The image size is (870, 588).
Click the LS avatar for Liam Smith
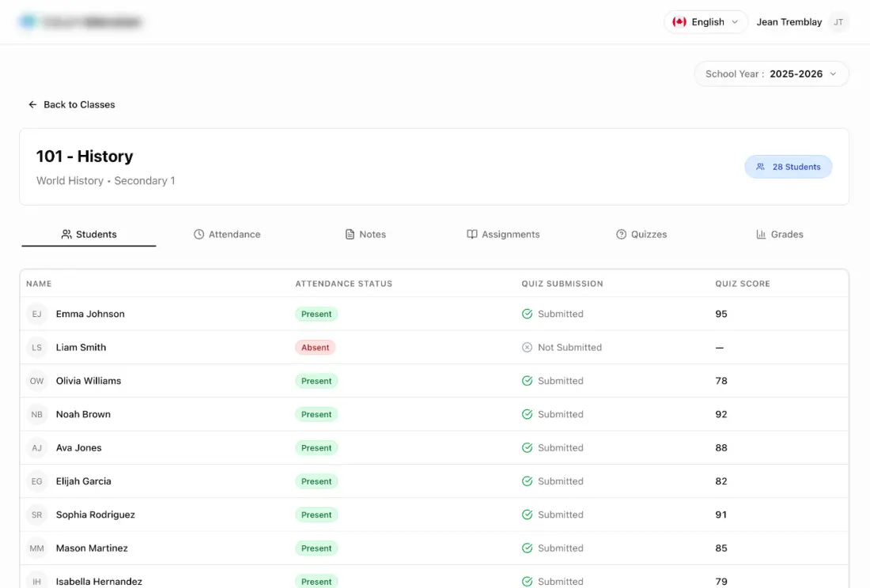(x=36, y=348)
